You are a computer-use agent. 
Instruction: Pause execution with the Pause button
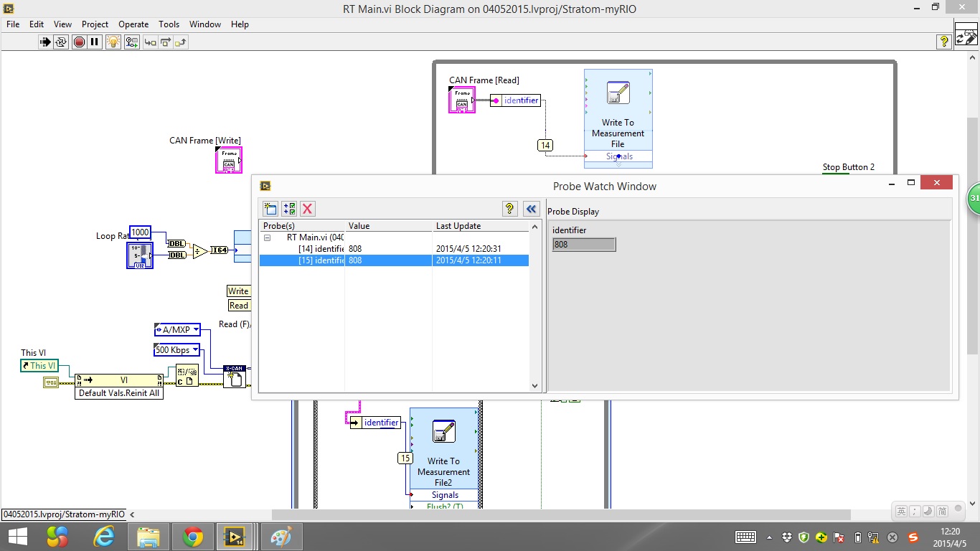(95, 42)
